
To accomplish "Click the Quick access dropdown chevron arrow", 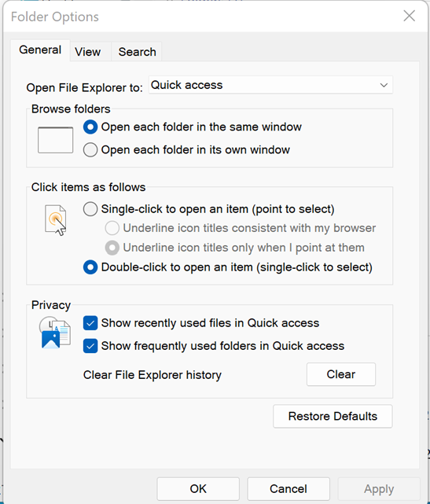I will [x=384, y=85].
